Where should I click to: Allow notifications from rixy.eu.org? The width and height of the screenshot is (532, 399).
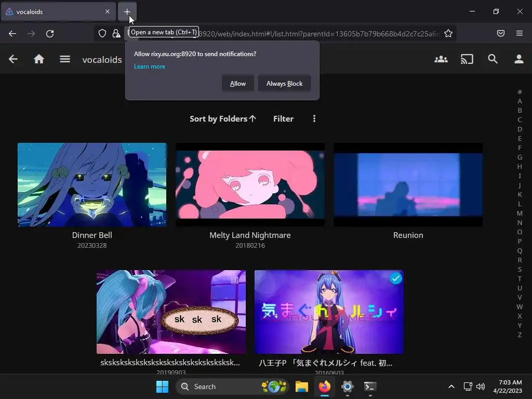point(238,84)
